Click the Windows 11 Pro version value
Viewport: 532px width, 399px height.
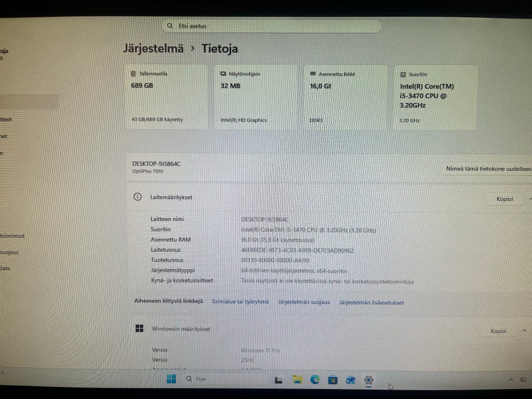pos(260,350)
